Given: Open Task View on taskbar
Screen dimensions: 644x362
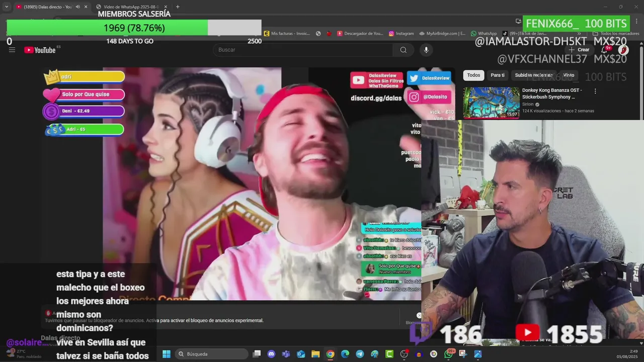Looking at the screenshot, I should click(x=257, y=354).
